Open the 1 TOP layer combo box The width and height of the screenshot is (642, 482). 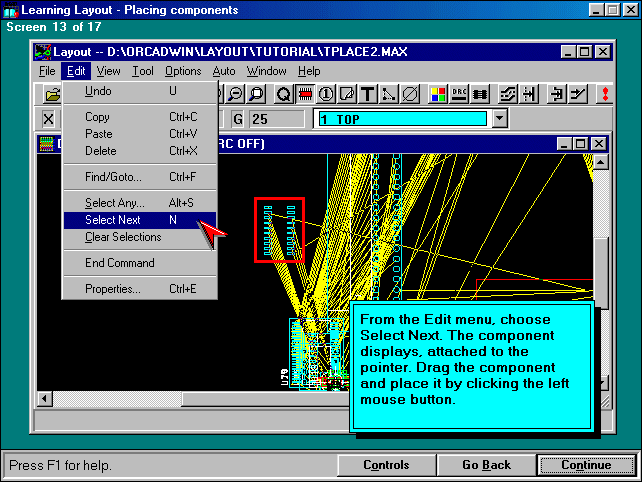tap(402, 119)
